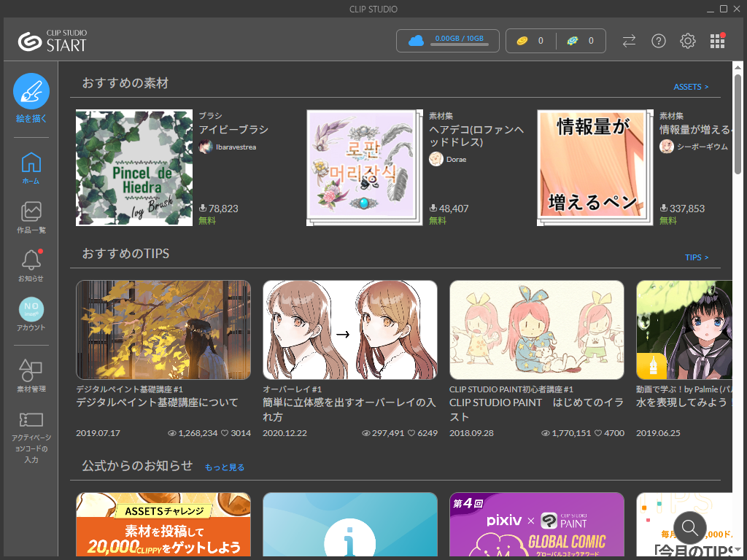
Task: Click the vertical scrollbar thumb
Action: pyautogui.click(x=738, y=124)
